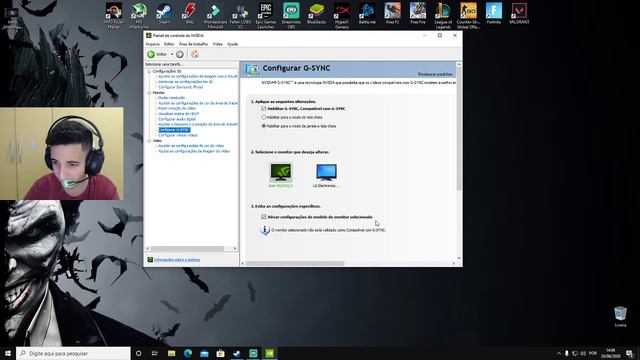Open the Voltar history dropdown arrow
Screen dimensions: 640x360
click(x=172, y=54)
